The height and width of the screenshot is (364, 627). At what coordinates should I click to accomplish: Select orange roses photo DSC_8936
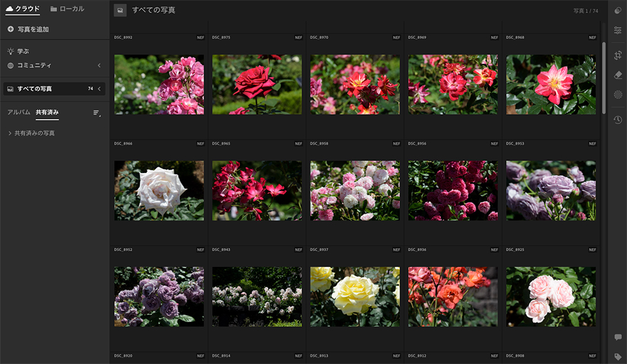[453, 297]
